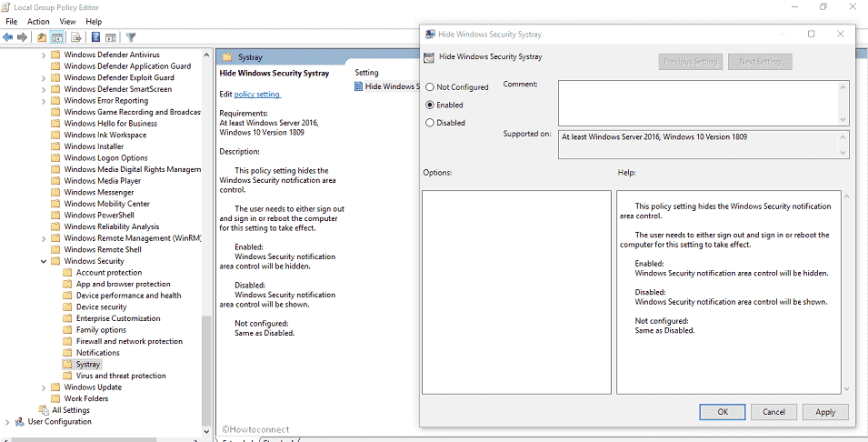
Task: Open the View menu
Action: coord(67,22)
